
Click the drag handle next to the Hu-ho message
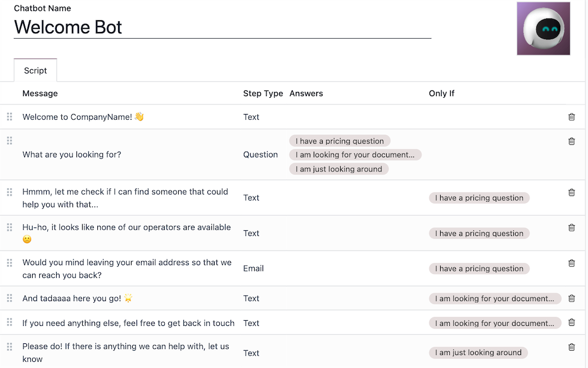(9, 228)
